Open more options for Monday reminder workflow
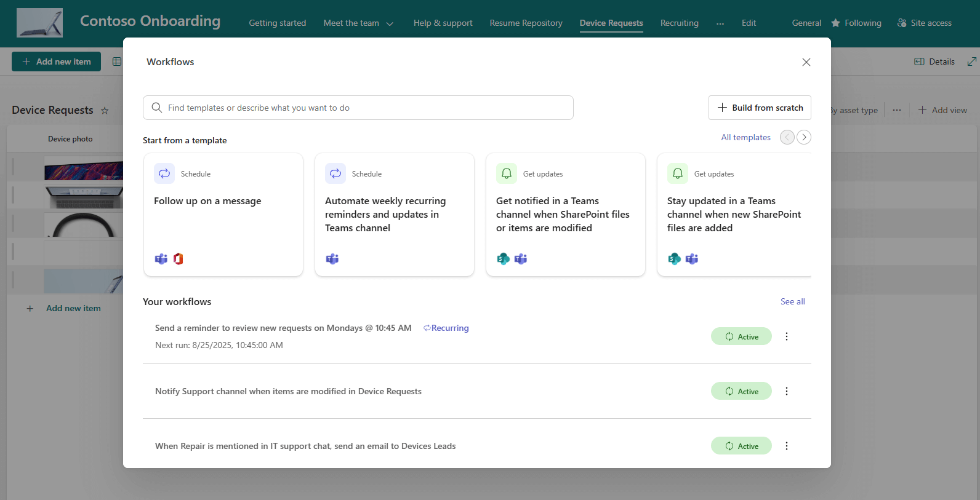This screenshot has height=500, width=980. (786, 336)
